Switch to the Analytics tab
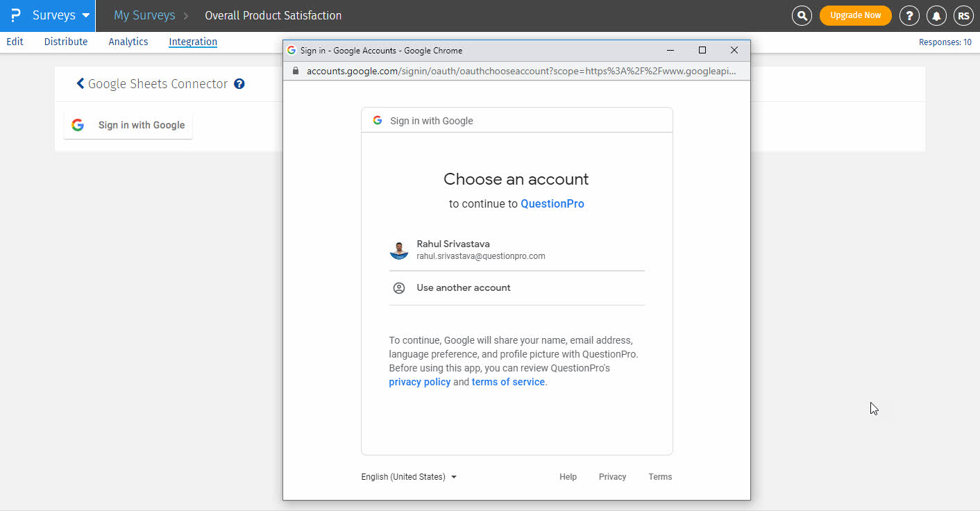 pos(128,42)
